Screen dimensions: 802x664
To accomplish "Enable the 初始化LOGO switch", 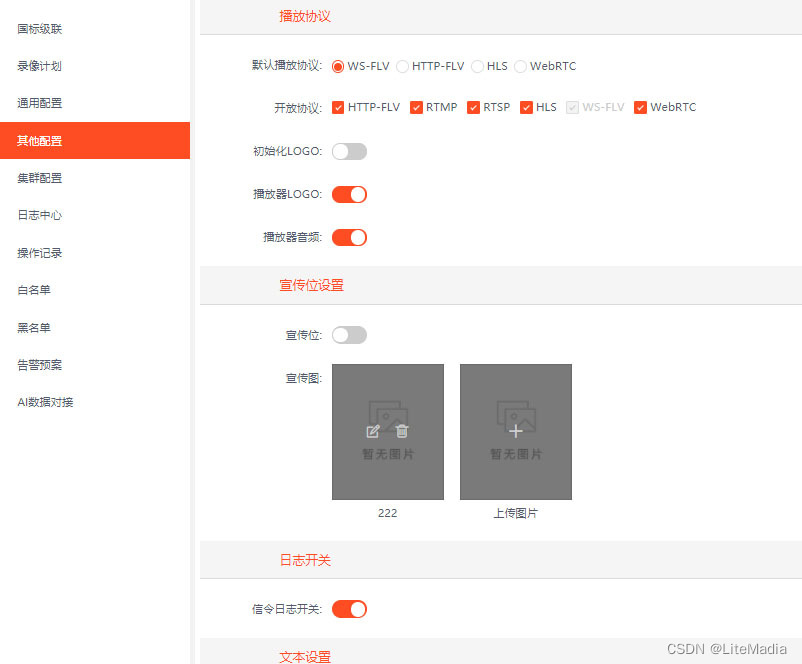I will 349,151.
